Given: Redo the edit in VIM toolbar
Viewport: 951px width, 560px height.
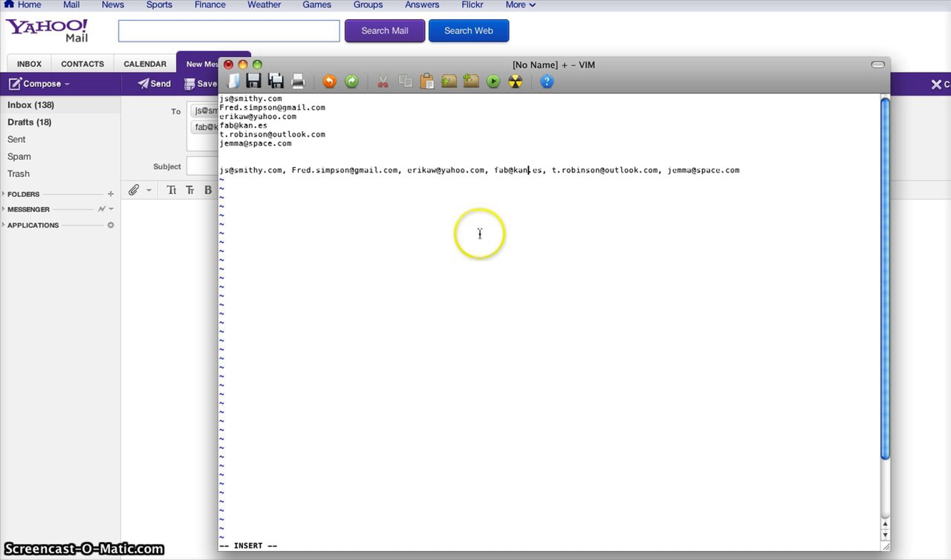Looking at the screenshot, I should point(351,82).
